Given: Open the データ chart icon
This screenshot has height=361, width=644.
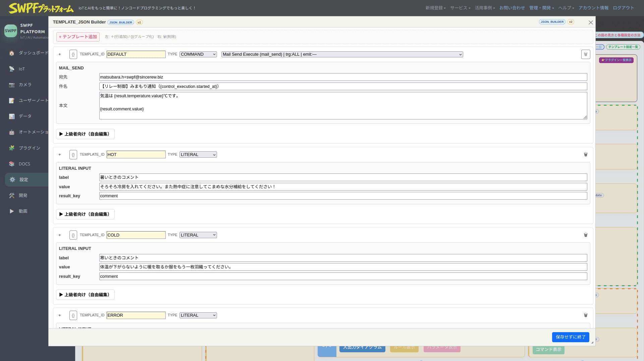Looking at the screenshot, I should pos(12,116).
